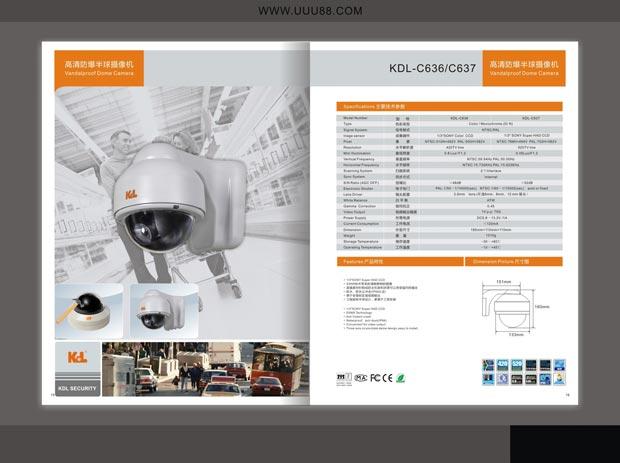The height and width of the screenshot is (463, 620).
Task: Open the dome camera with yellow wrench thumbnail
Action: (x=88, y=311)
